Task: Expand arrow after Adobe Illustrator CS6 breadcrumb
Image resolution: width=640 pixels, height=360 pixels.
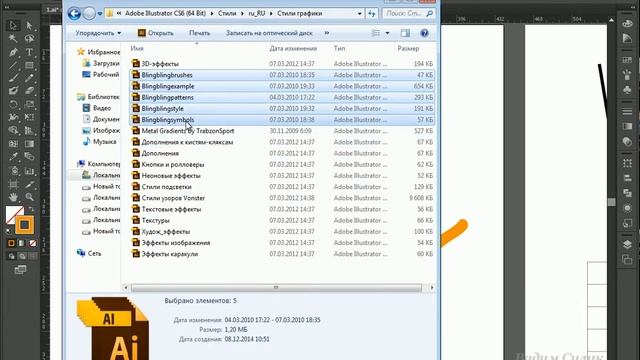Action: point(212,13)
